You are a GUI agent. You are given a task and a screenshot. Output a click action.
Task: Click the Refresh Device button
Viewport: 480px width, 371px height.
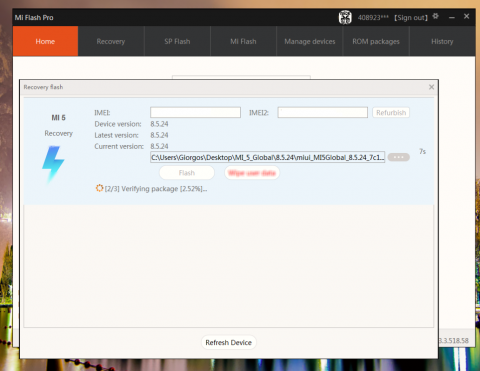point(229,342)
